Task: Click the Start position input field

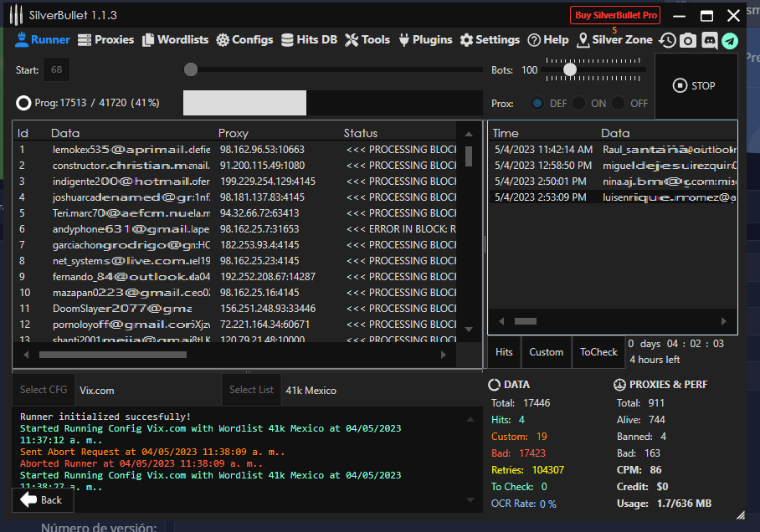Action: coord(57,70)
